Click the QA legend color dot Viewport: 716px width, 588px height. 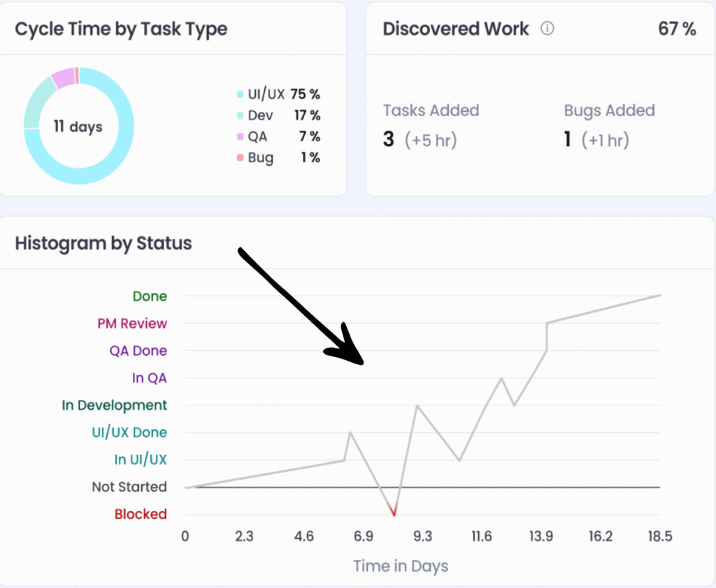point(241,136)
